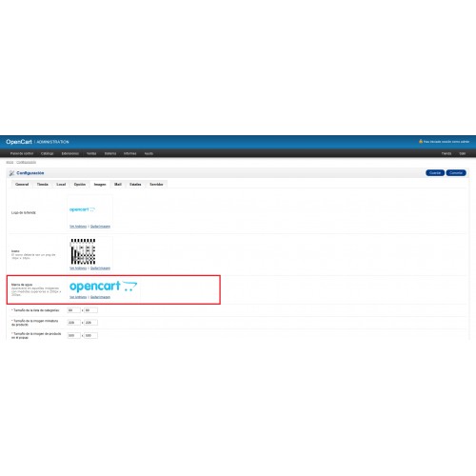Click Quitar imagen link under watermark
Screen dimensions: 476x476
pos(100,297)
